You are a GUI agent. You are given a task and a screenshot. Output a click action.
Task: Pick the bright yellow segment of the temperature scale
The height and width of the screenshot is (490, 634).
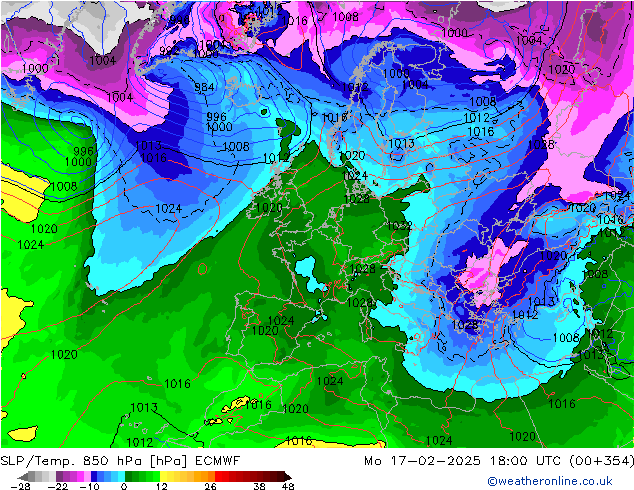pyautogui.click(x=164, y=476)
